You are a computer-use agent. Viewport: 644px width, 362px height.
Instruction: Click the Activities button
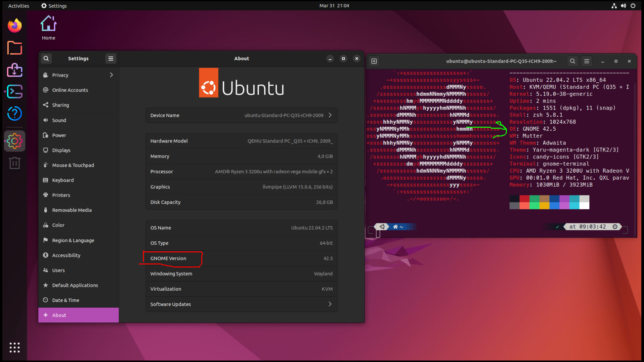[x=19, y=6]
